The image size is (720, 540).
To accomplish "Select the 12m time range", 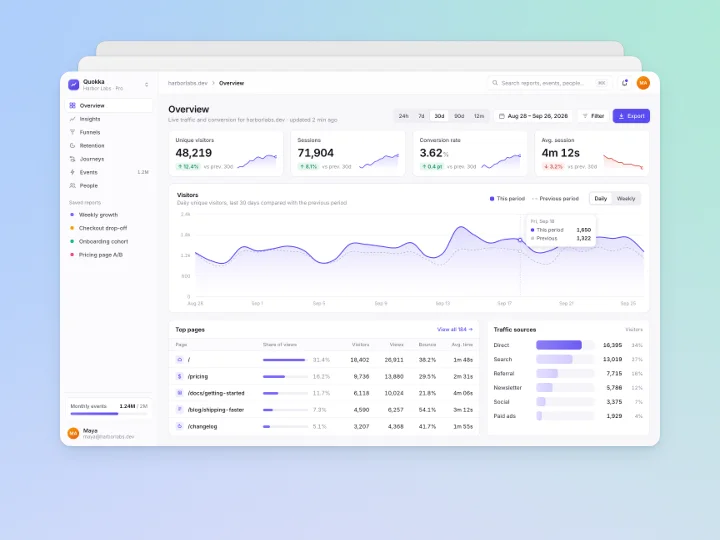I will coord(479,116).
